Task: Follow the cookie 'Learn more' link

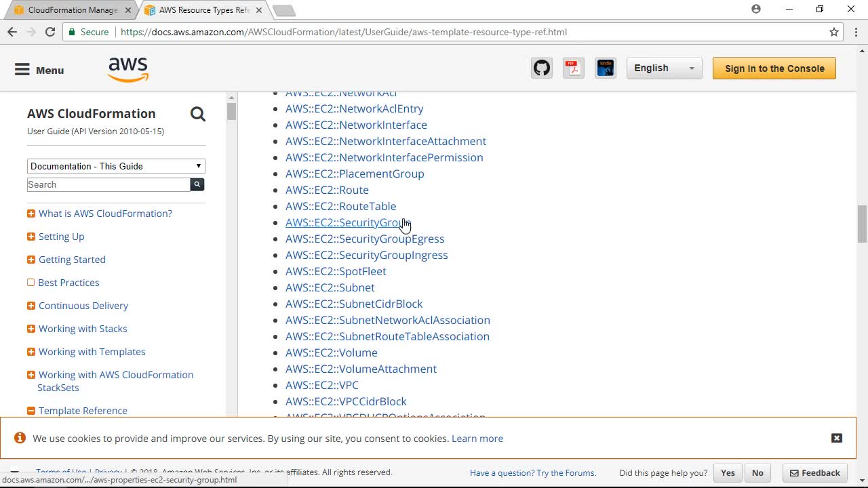Action: point(477,439)
